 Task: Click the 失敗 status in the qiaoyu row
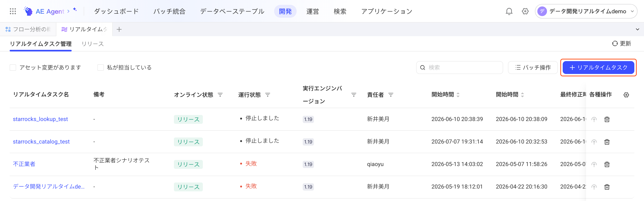point(251,164)
